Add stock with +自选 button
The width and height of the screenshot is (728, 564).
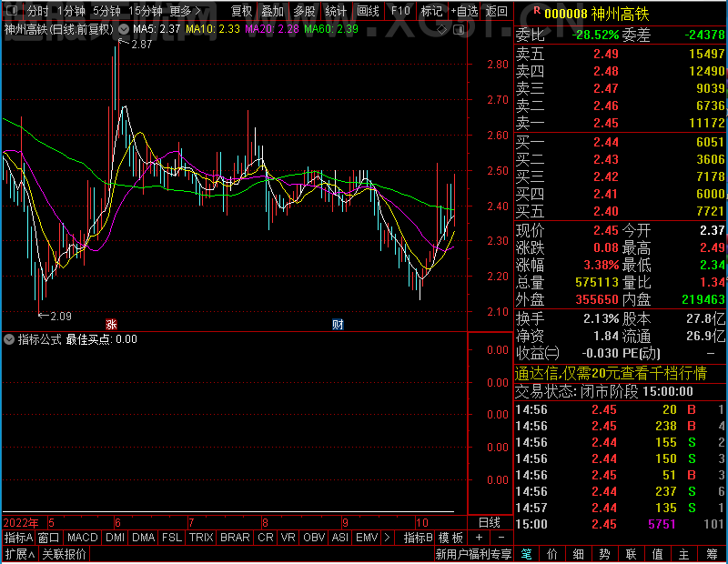tap(464, 11)
